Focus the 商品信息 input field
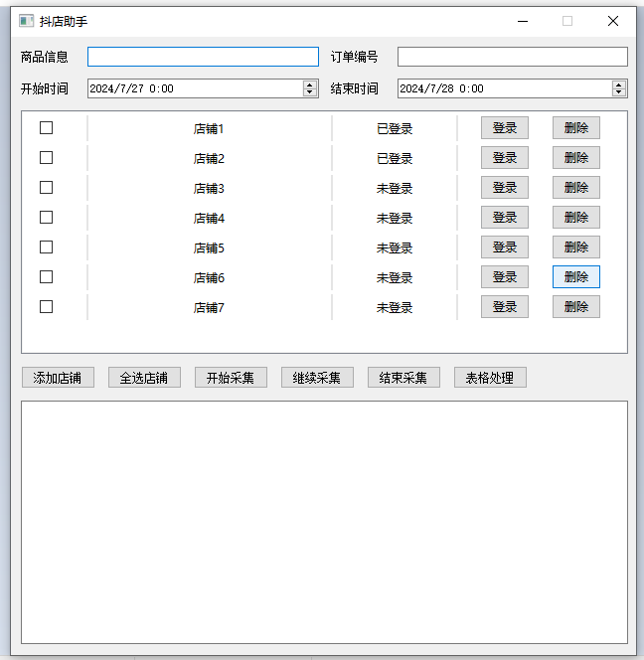 click(203, 57)
